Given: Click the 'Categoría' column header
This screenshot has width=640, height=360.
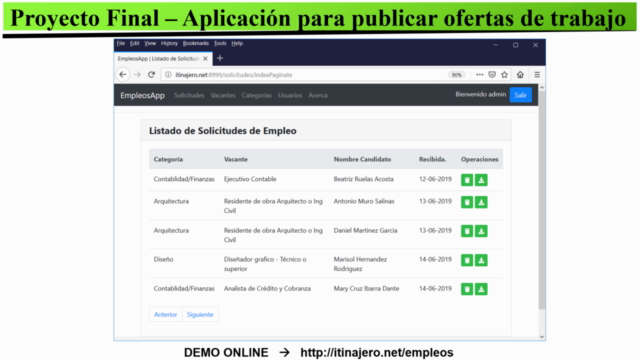Looking at the screenshot, I should (168, 159).
